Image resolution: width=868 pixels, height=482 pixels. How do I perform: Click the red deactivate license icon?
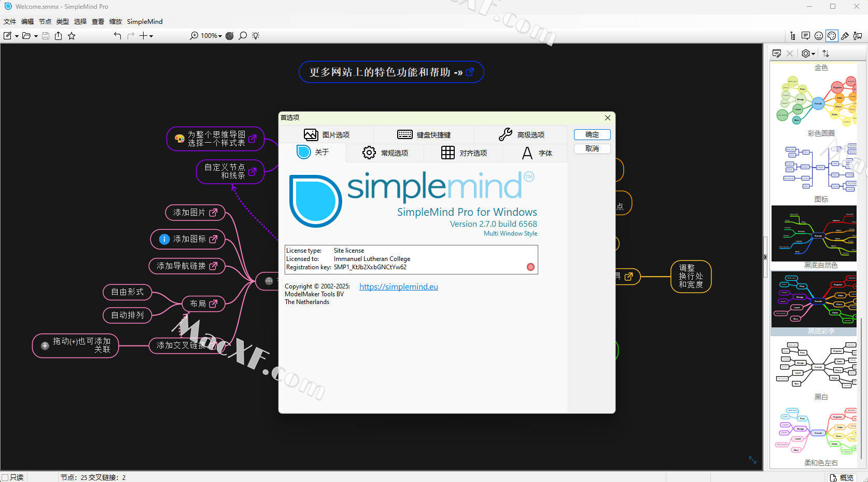click(530, 267)
